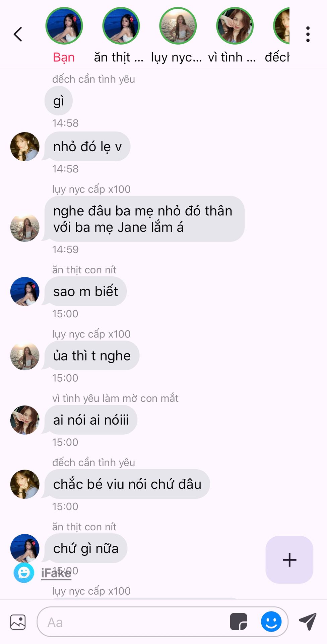
Task: Select the 'Bạn' member avatar
Action: click(64, 26)
